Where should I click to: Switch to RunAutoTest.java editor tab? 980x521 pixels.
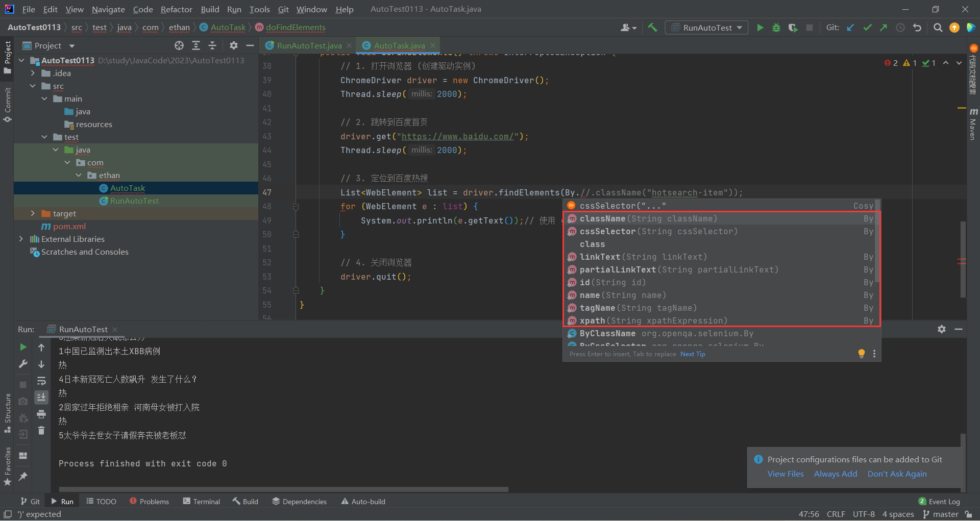pos(309,45)
